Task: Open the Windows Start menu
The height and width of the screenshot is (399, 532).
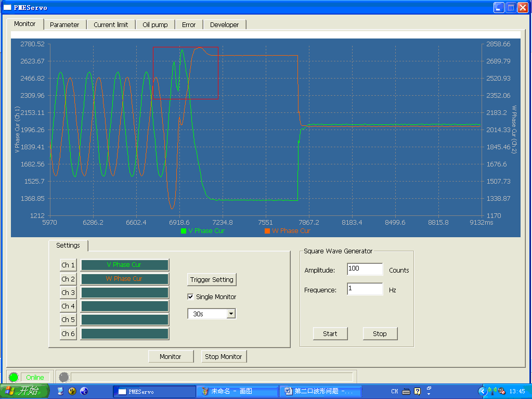Action: [24, 391]
